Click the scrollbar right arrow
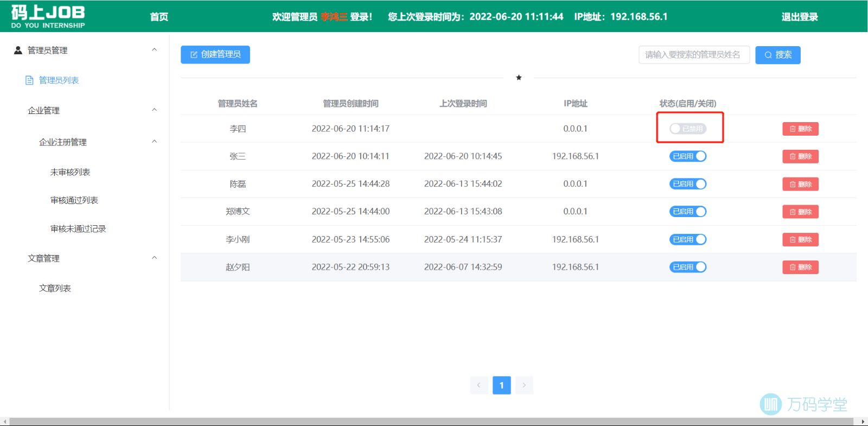This screenshot has width=868, height=426. (x=863, y=422)
